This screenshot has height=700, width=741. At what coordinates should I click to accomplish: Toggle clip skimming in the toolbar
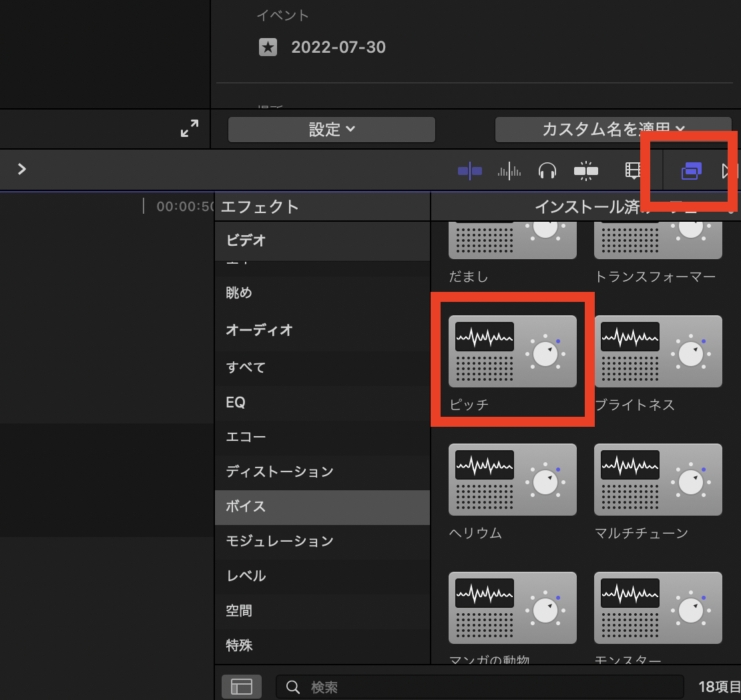(x=470, y=171)
